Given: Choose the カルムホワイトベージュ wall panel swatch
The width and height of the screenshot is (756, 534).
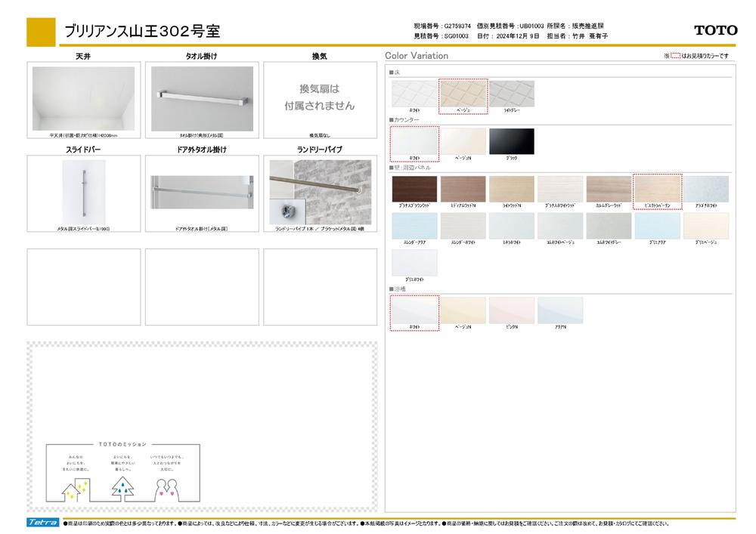Looking at the screenshot, I should [x=560, y=226].
